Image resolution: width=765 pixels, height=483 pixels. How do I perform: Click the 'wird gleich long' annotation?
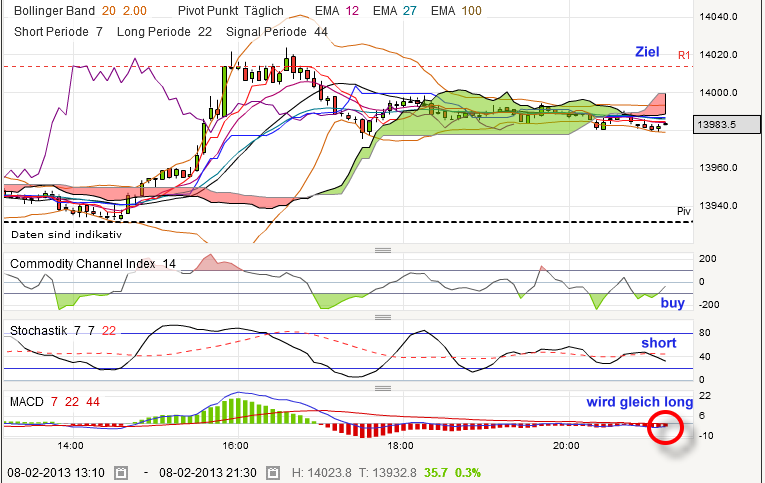640,402
